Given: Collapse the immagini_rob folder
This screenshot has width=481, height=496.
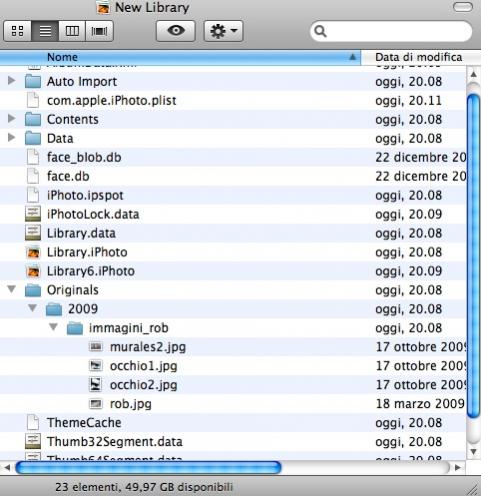Looking at the screenshot, I should [53, 327].
